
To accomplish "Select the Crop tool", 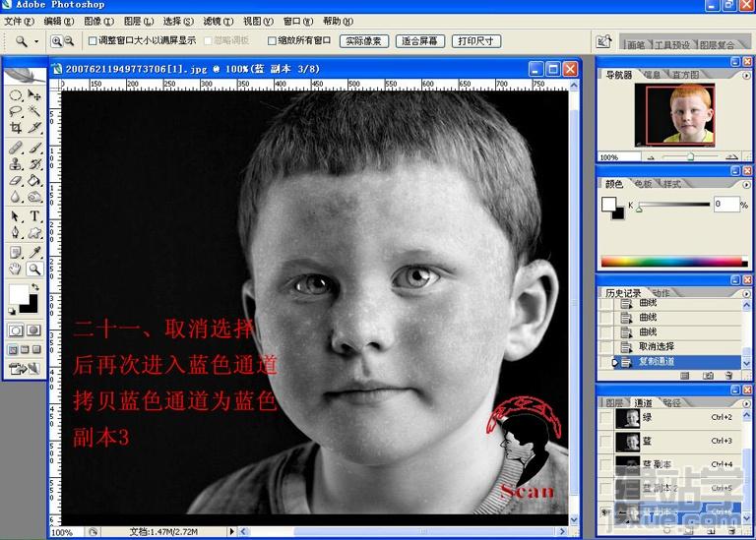I will coord(16,128).
